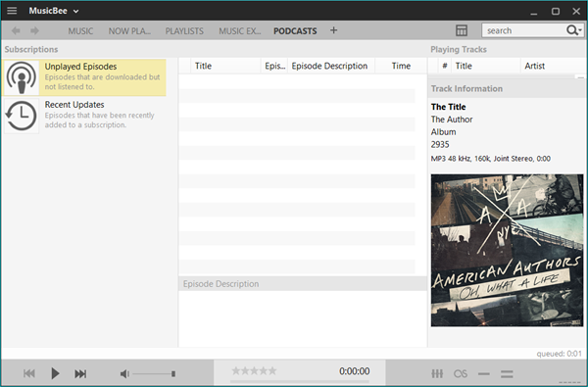588x387 pixels.
Task: Focus the search input field
Action: pyautogui.click(x=524, y=30)
